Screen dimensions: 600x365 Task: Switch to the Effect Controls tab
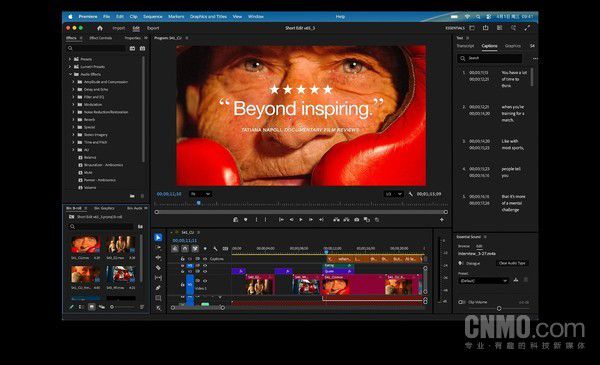101,38
